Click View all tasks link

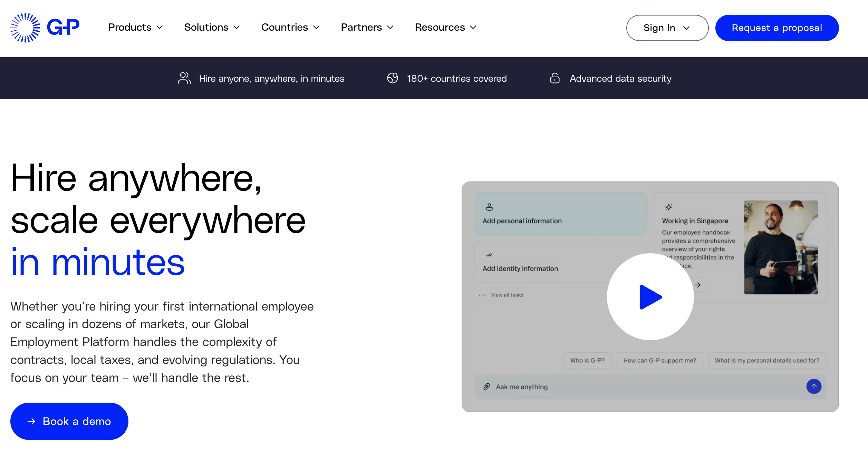pos(507,295)
